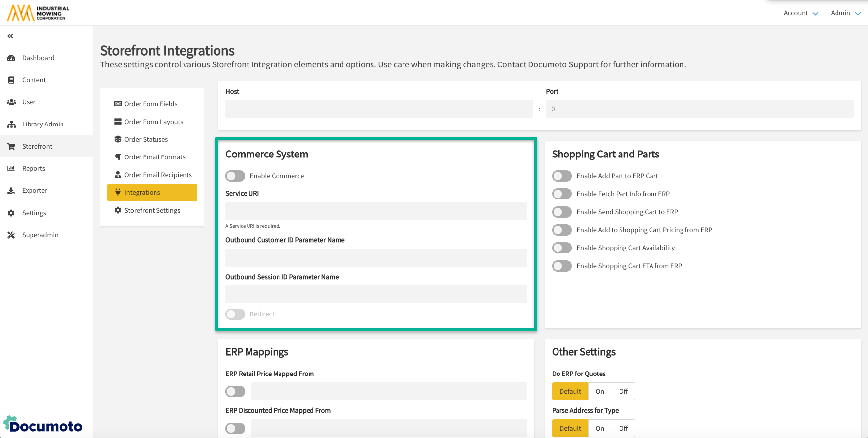
Task: Click the Reports chart icon
Action: tap(11, 169)
